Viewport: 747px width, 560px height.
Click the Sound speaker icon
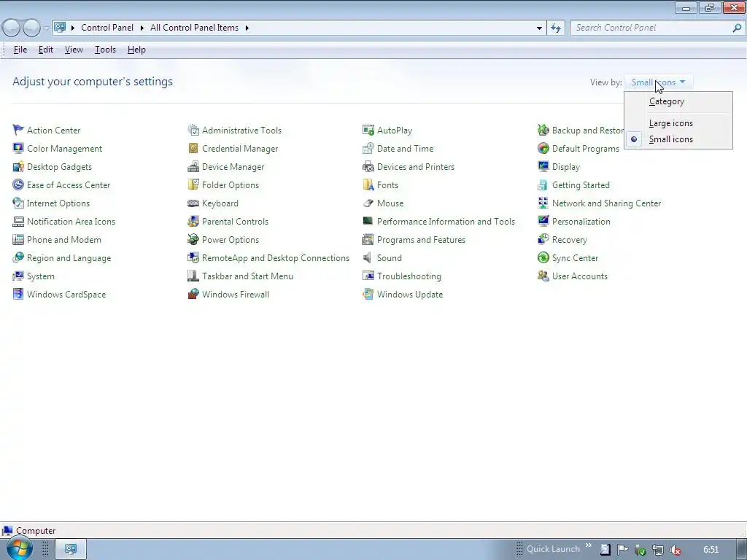[368, 257]
